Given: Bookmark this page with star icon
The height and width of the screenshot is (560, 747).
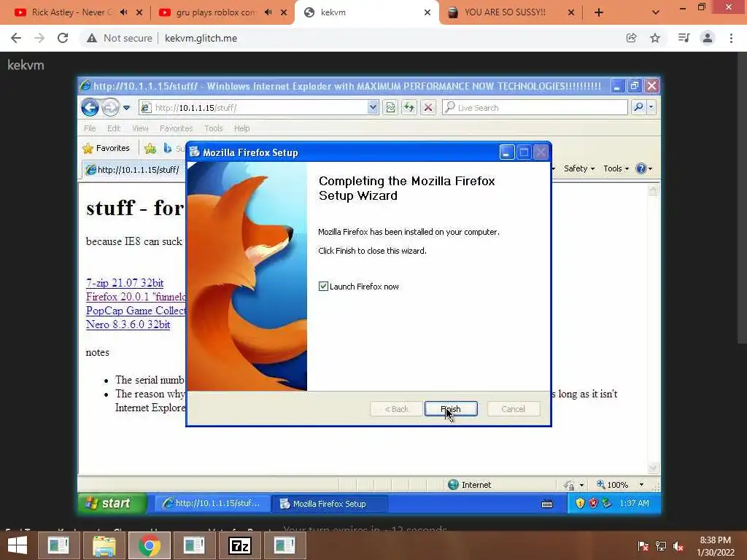Looking at the screenshot, I should tap(655, 38).
